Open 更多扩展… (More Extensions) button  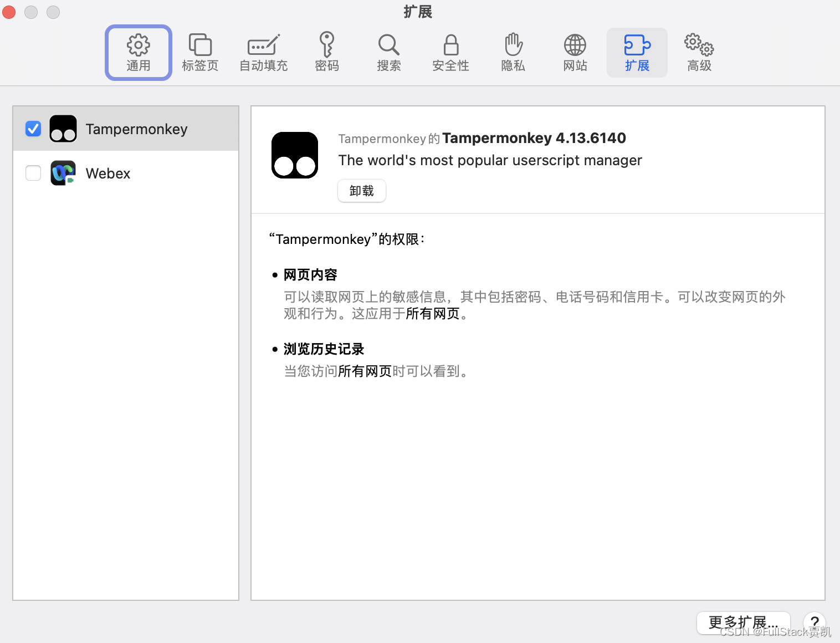744,622
